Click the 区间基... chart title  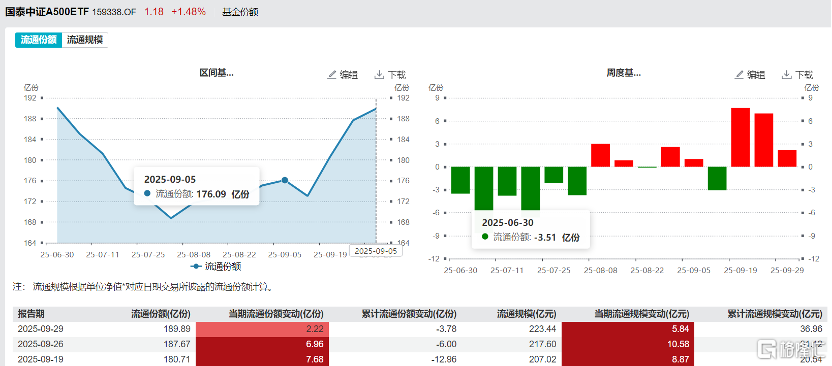pos(216,73)
